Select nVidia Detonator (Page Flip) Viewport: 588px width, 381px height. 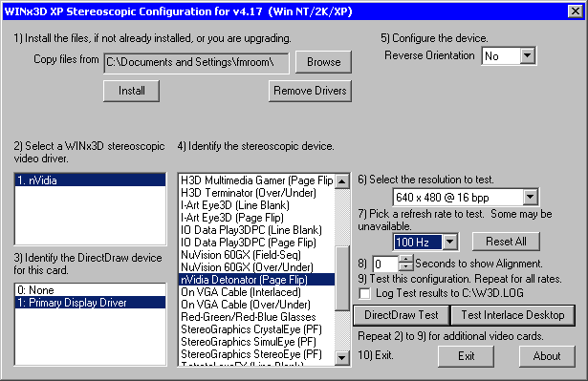(x=256, y=280)
